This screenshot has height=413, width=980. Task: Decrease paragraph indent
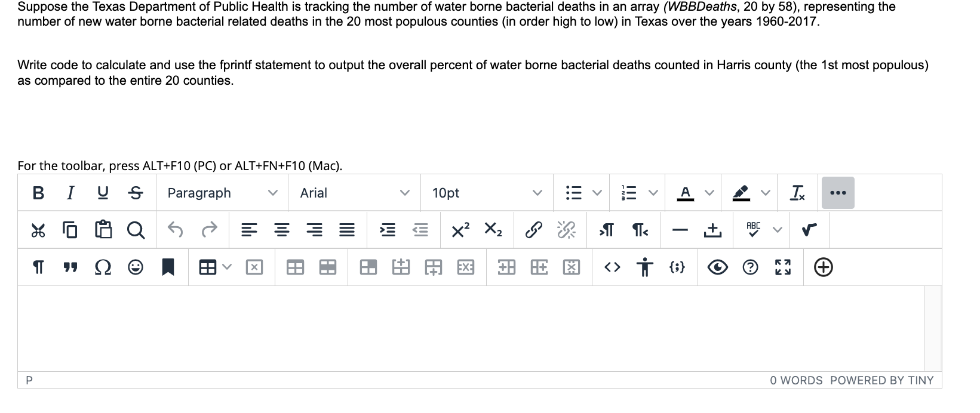pos(420,230)
